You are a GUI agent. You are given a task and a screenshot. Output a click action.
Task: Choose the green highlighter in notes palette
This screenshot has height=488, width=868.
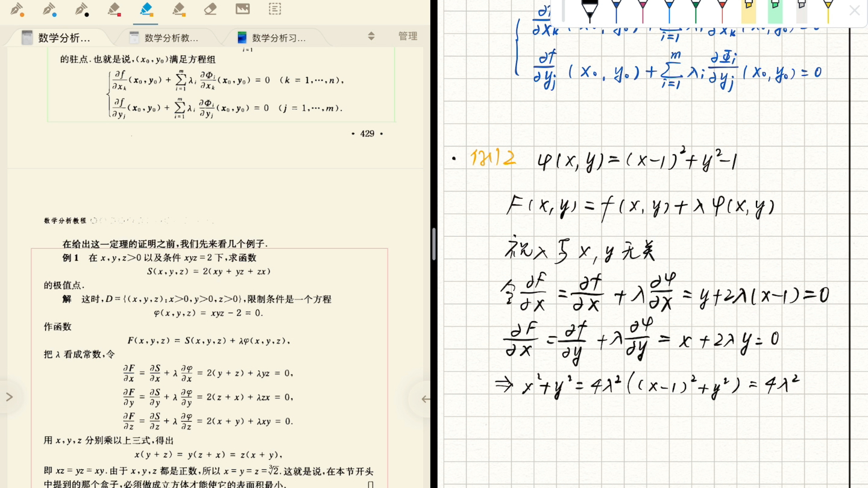pyautogui.click(x=775, y=11)
